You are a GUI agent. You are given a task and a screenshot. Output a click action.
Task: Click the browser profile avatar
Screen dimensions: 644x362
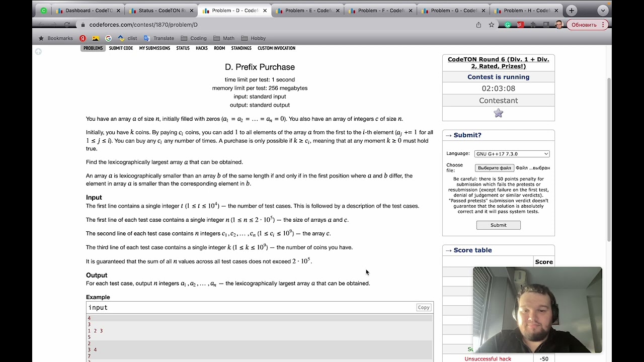click(x=559, y=25)
